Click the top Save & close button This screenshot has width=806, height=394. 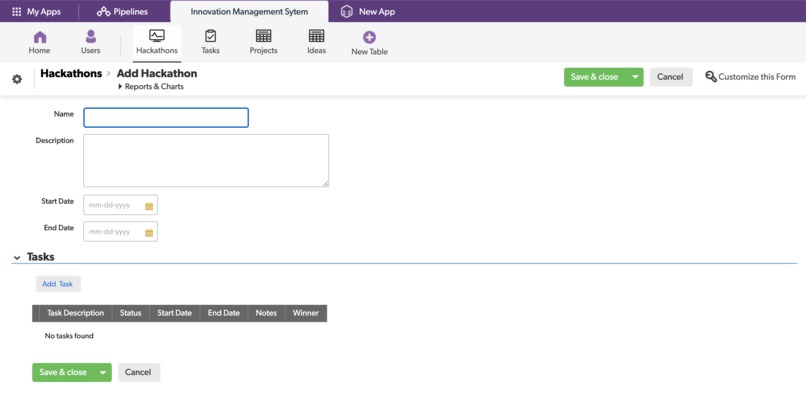pos(595,77)
